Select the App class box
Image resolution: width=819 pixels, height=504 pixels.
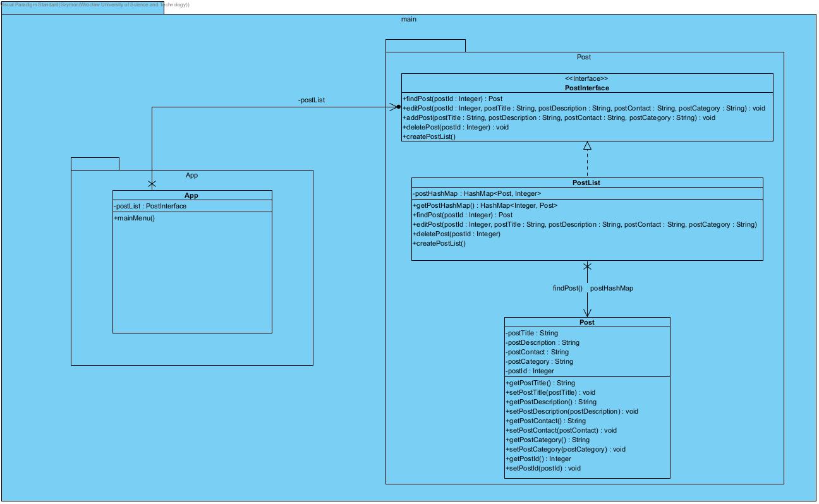click(x=191, y=195)
